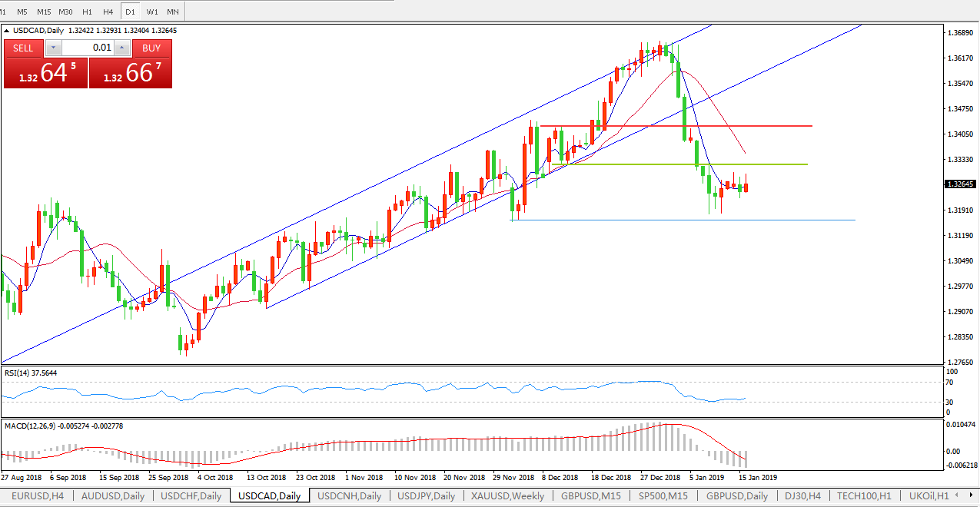Go to USDJPY,Daily chart tab

(x=426, y=495)
